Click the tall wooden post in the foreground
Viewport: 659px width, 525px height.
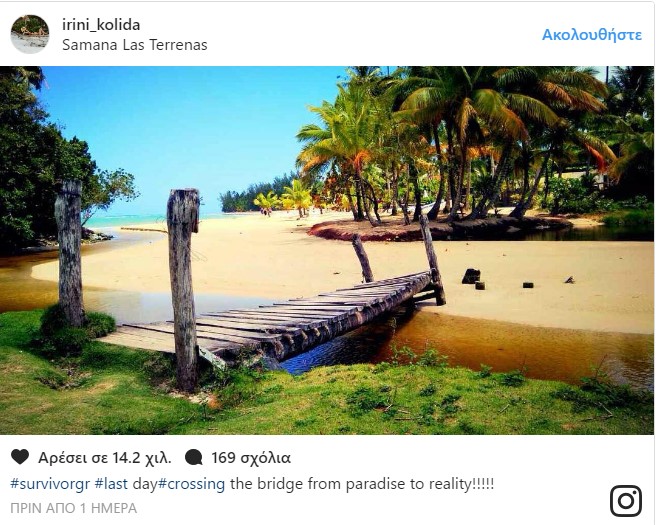pos(183,290)
